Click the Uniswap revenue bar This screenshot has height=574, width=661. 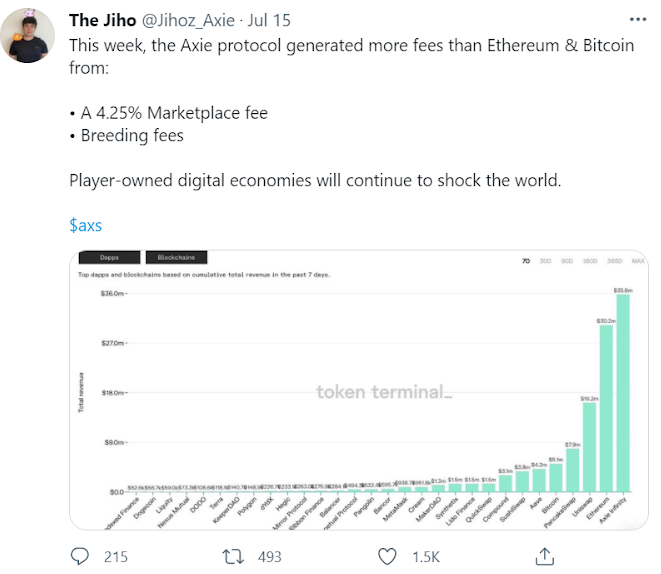point(589,447)
